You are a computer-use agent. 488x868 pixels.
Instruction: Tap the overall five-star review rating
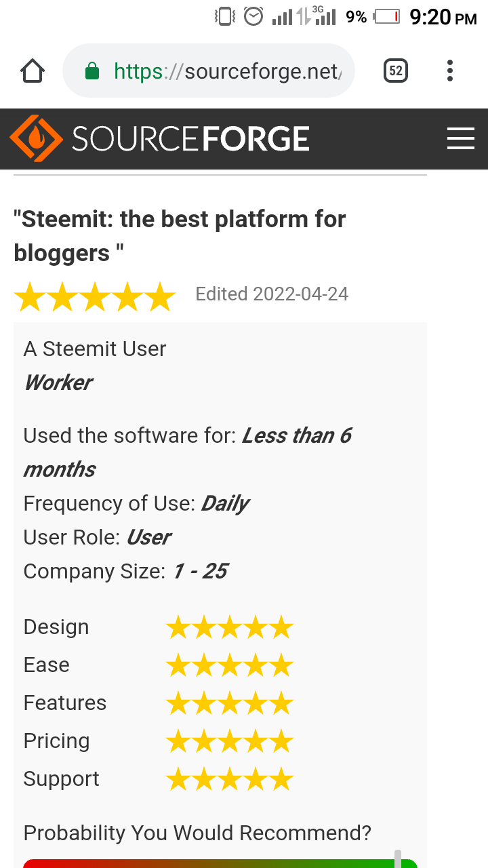click(95, 297)
